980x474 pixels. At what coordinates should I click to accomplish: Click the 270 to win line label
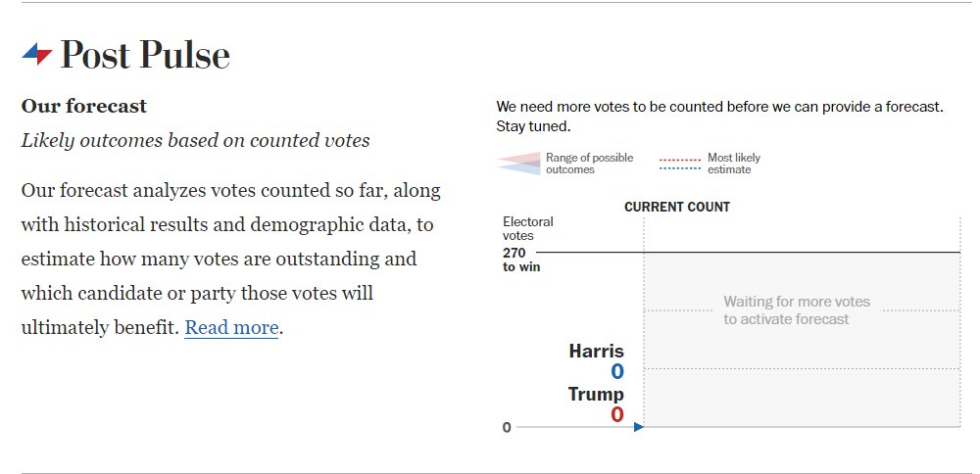520,260
